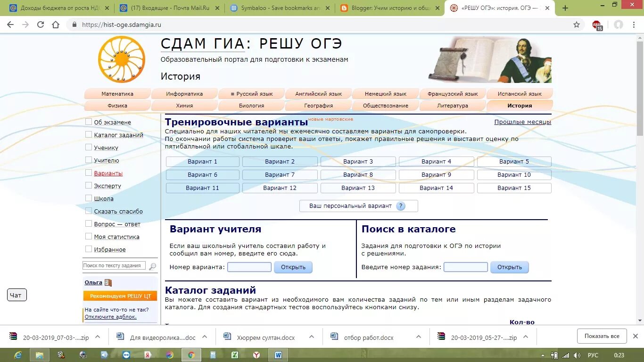The height and width of the screenshot is (362, 644).
Task: Open the Рекомендуем РЕШУ ЦТ banner
Action: [x=120, y=296]
